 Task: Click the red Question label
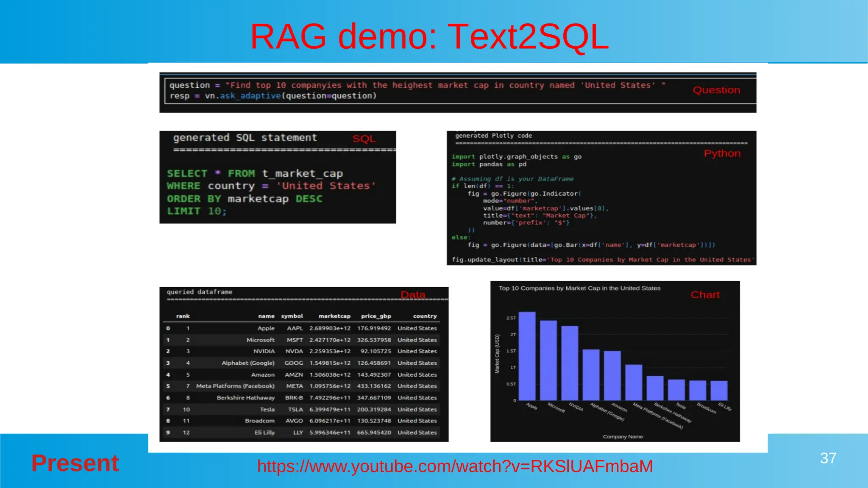(716, 90)
